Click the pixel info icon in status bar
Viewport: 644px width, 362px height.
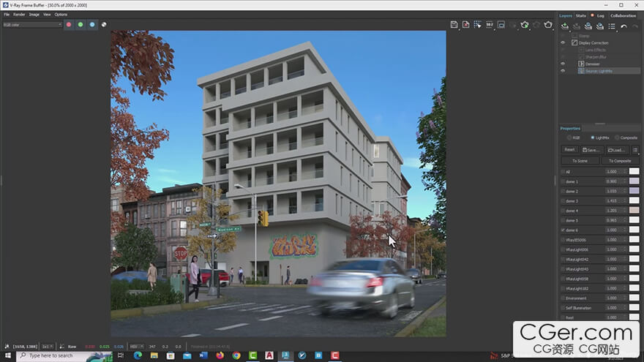[7, 347]
